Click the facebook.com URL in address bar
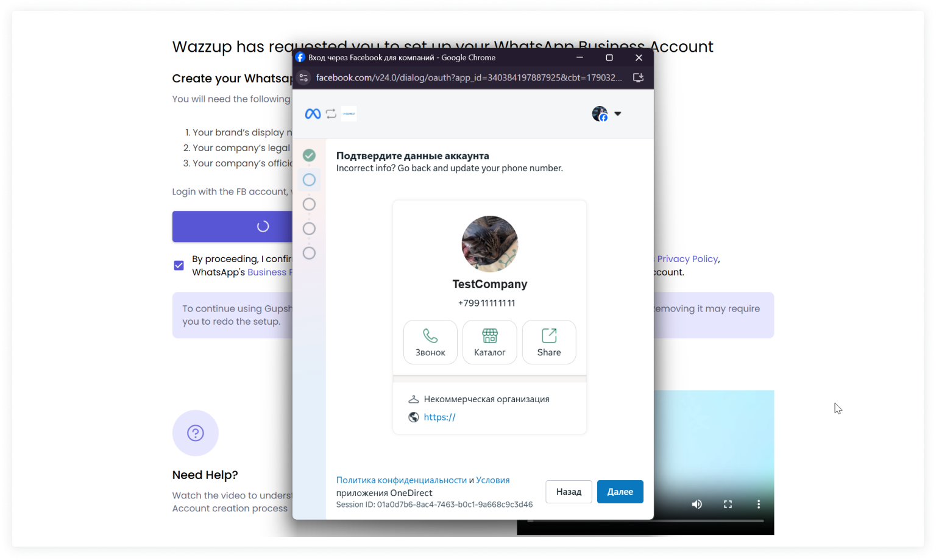The width and height of the screenshot is (936, 560). coord(469,77)
